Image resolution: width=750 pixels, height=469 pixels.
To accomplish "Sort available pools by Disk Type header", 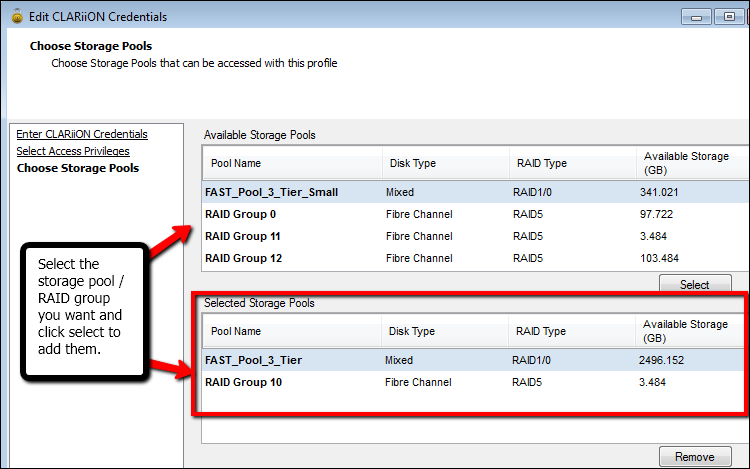I will (446, 163).
